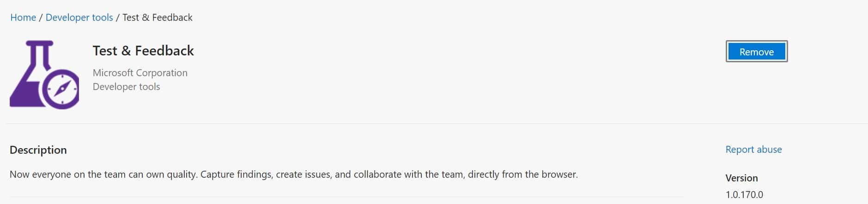
Task: Click the Description section heading
Action: 38,150
